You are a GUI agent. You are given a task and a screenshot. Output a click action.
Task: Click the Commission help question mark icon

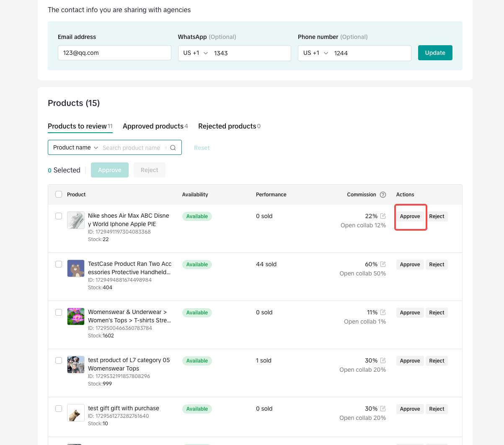coord(383,195)
